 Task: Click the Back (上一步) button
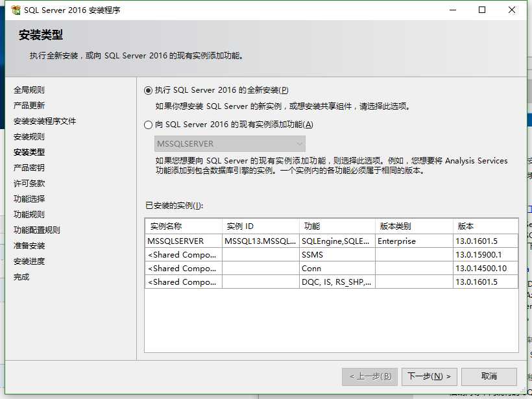pos(370,376)
